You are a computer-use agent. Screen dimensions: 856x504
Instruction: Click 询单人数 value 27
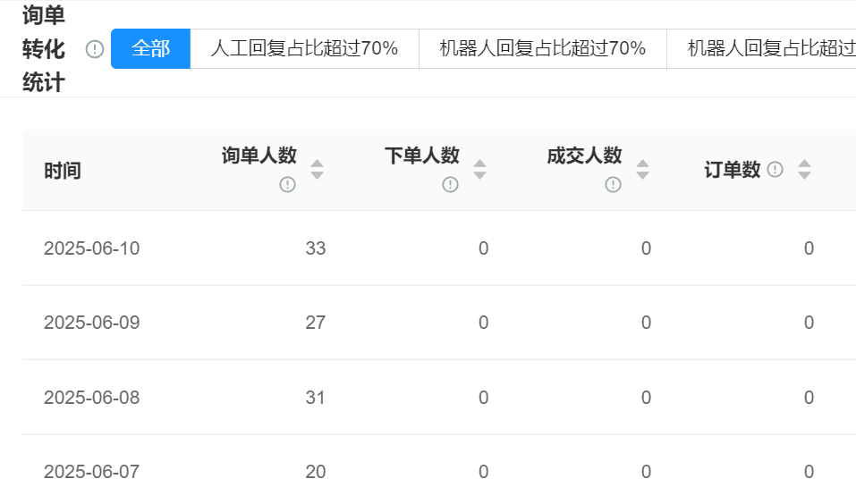[x=316, y=323]
